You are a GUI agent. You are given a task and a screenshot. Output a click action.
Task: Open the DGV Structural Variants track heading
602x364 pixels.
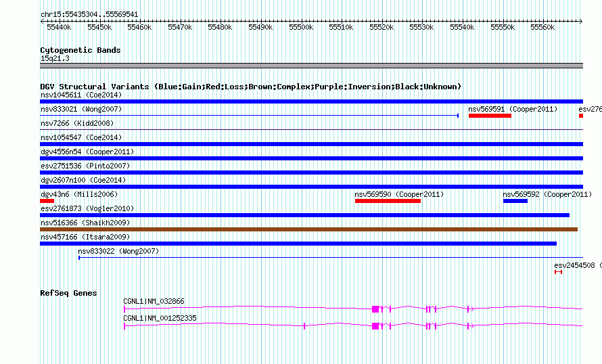pyautogui.click(x=250, y=87)
